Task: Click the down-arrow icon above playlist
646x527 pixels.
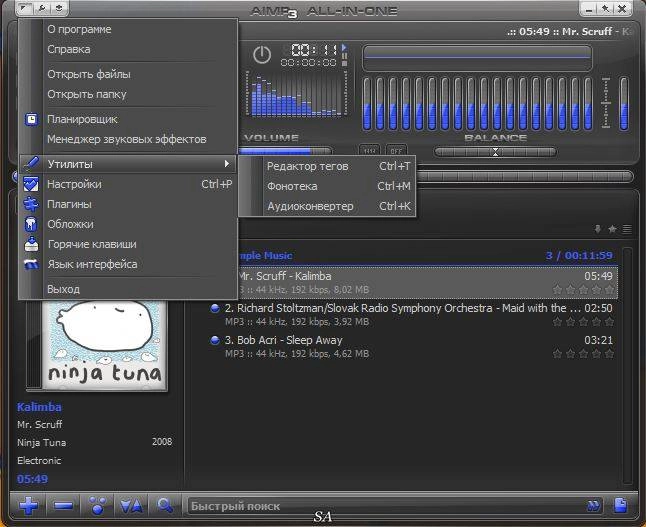Action: point(597,229)
